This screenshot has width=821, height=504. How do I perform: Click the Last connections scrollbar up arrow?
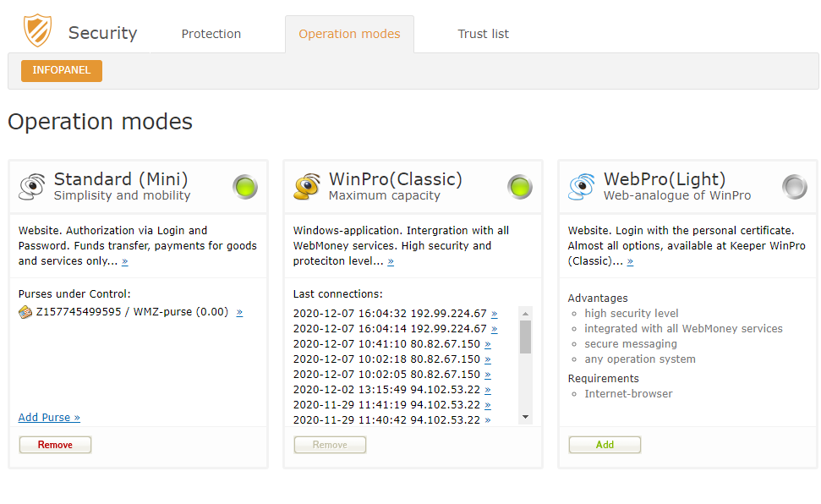(x=525, y=313)
